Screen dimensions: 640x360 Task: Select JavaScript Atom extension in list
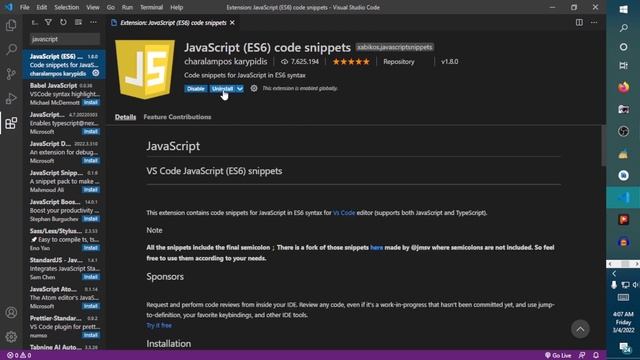pos(64,298)
